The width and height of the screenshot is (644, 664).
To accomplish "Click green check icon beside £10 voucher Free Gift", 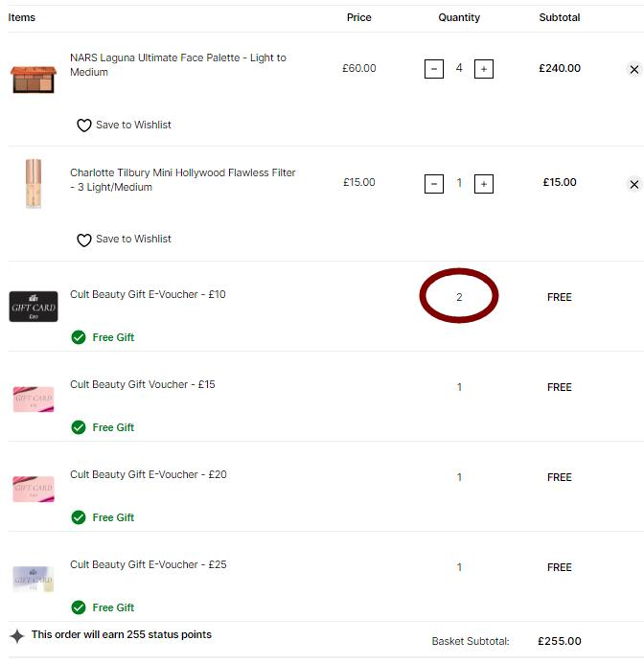I will pos(79,337).
